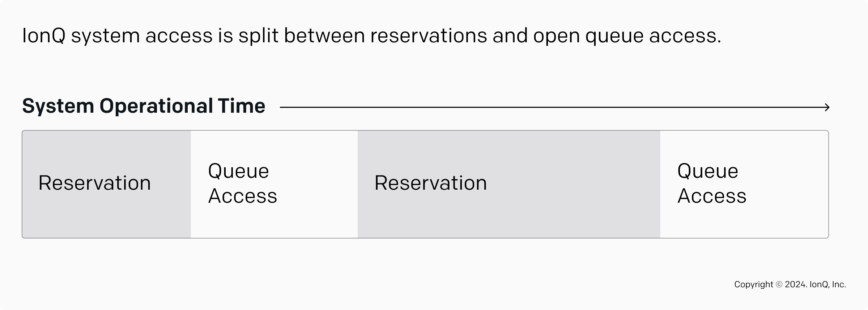Click the bold System Operational Time heading

point(144,106)
